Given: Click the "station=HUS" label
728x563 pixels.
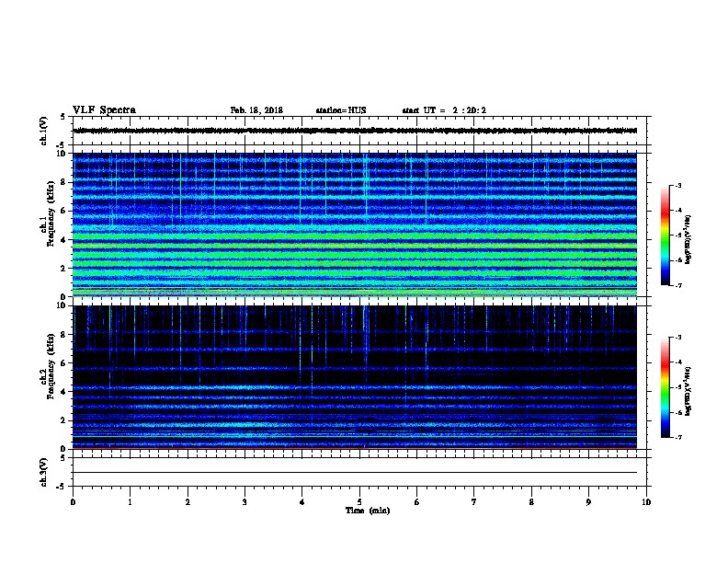Looking at the screenshot, I should [341, 110].
